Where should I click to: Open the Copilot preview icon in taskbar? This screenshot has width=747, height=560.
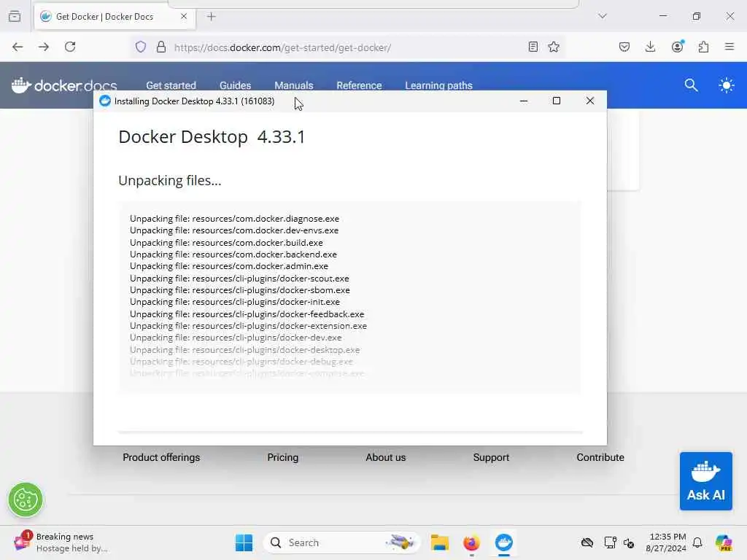[x=723, y=542]
